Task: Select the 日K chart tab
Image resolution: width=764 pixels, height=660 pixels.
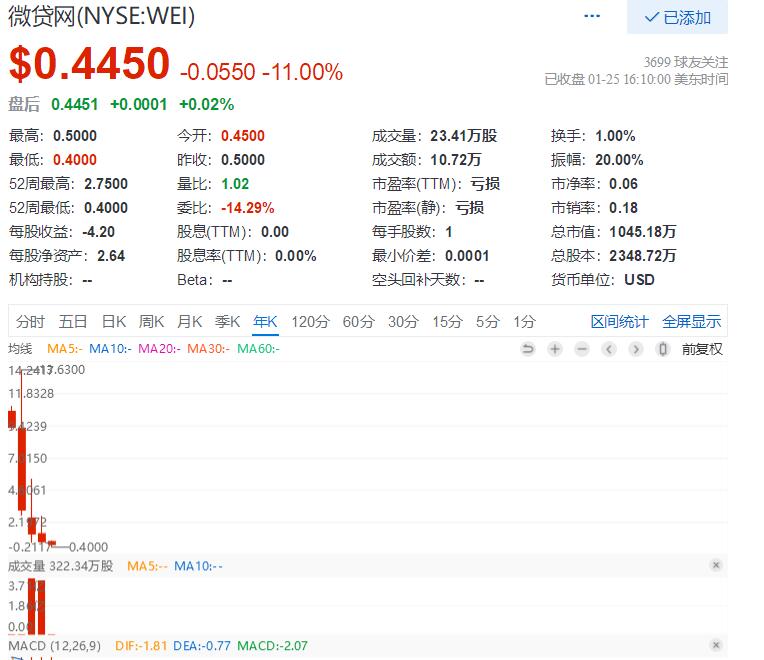Action: pos(114,321)
